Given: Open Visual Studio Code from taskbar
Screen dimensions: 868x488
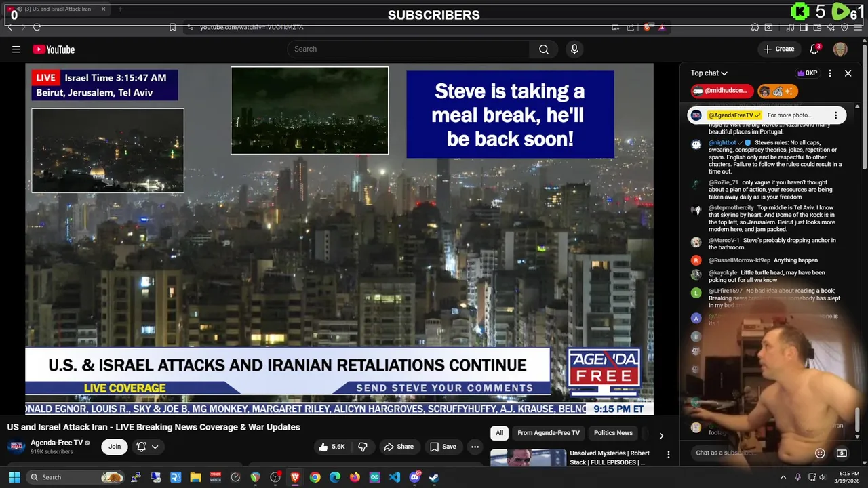Looking at the screenshot, I should (395, 477).
